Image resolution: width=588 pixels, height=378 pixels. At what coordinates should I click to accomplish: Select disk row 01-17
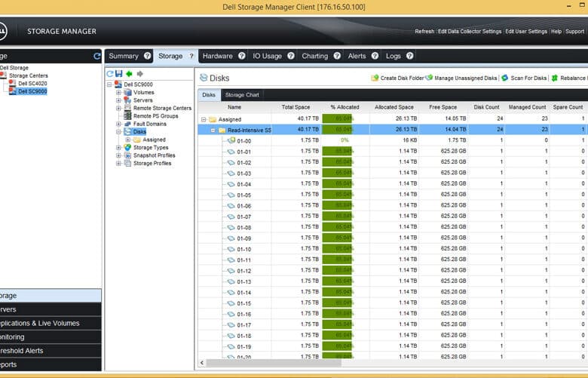[393, 324]
